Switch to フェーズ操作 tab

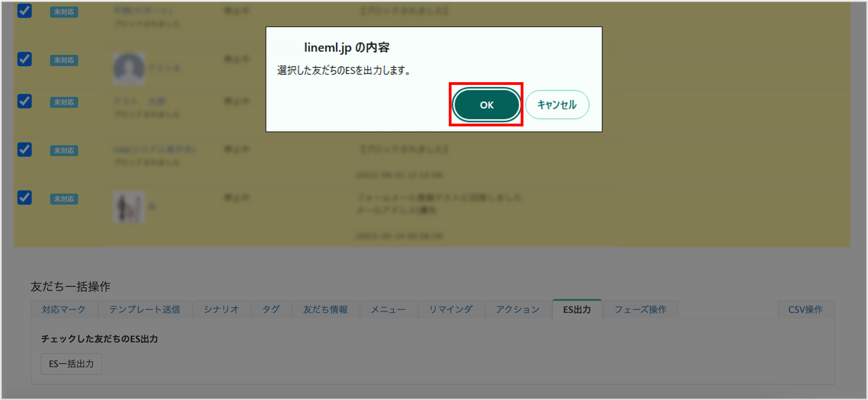pos(640,309)
